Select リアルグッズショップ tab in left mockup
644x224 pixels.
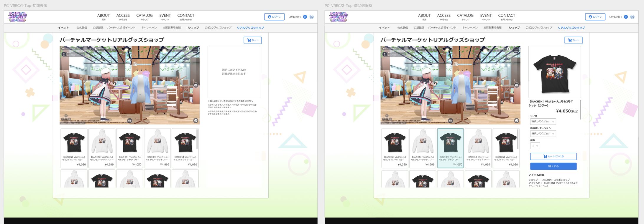[250, 28]
